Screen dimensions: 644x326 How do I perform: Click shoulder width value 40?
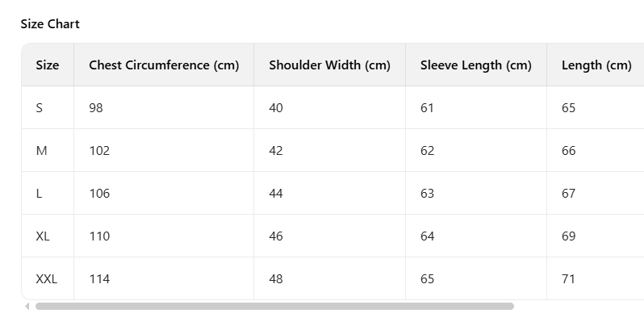coord(276,107)
